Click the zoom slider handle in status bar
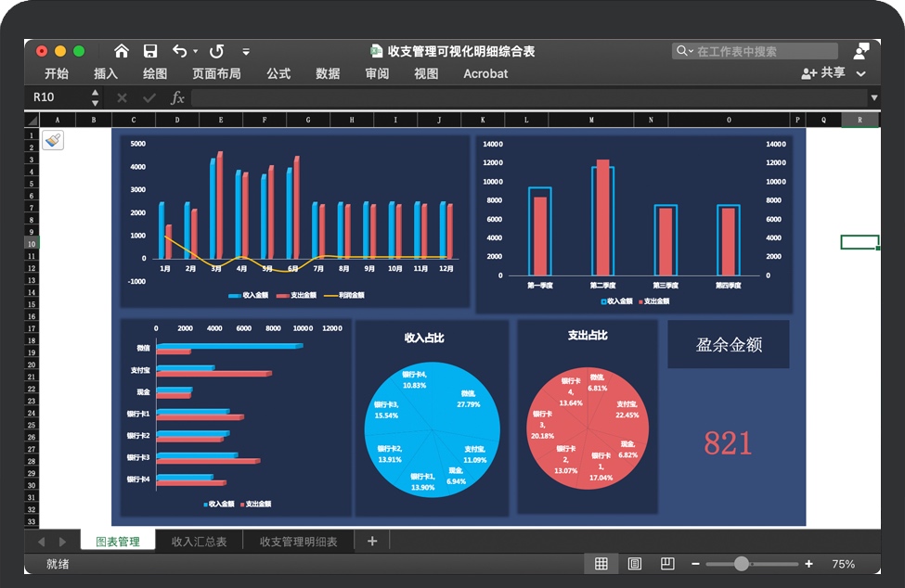This screenshot has height=588, width=905. click(x=741, y=564)
